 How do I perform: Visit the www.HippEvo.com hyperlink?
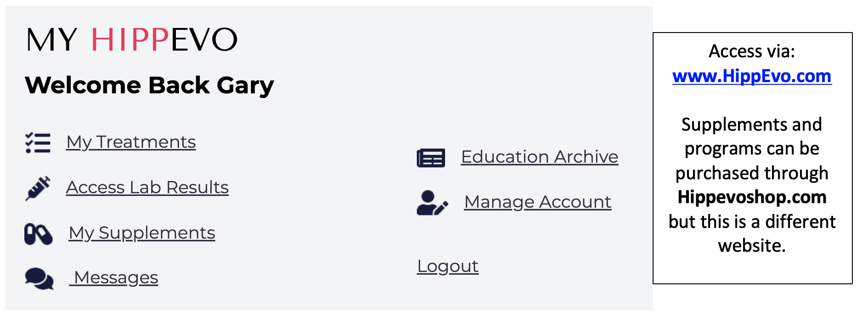(752, 76)
